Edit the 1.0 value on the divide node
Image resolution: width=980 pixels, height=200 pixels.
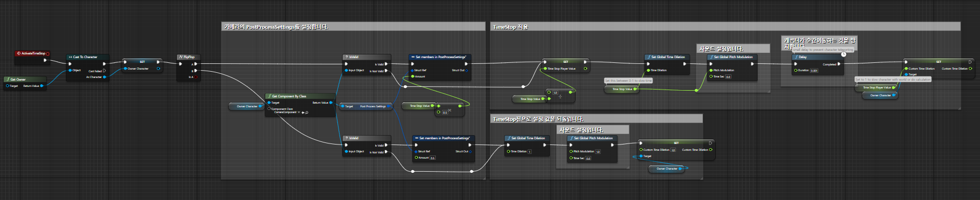(x=555, y=93)
